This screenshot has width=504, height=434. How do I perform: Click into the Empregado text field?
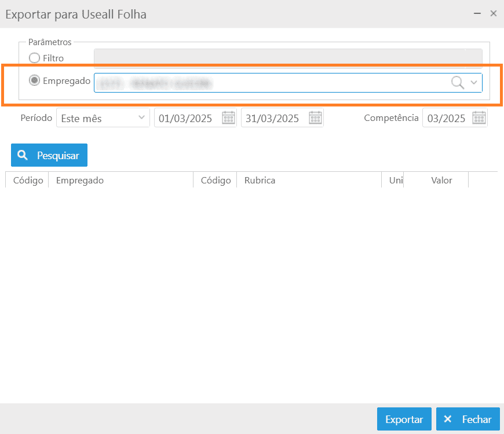pyautogui.click(x=272, y=83)
